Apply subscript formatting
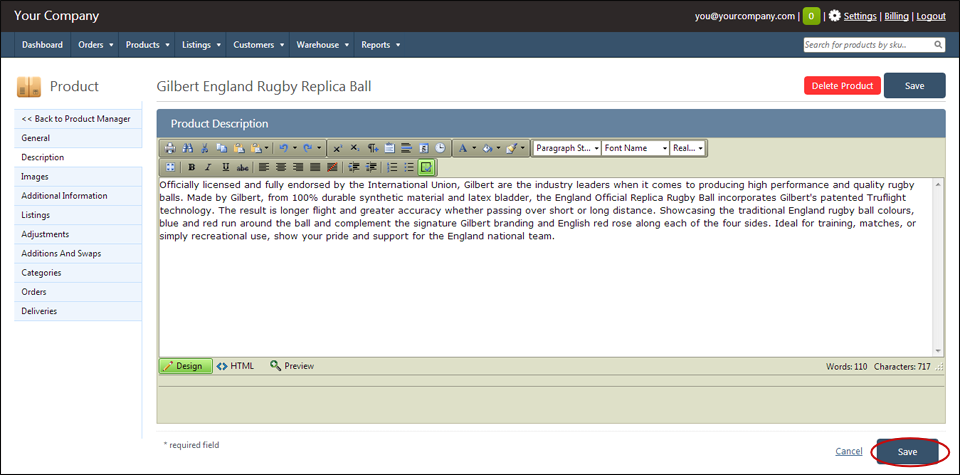 (354, 148)
